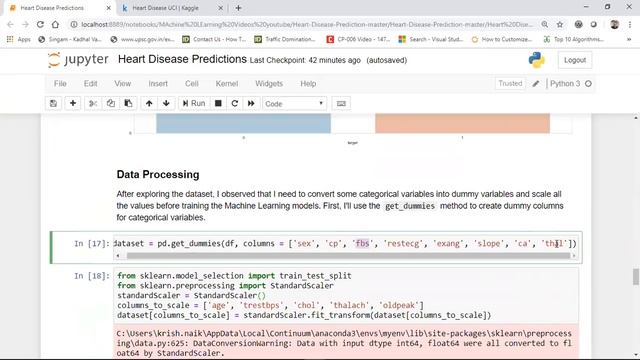Restart the kernel icon
The image size is (640, 360).
(x=235, y=104)
